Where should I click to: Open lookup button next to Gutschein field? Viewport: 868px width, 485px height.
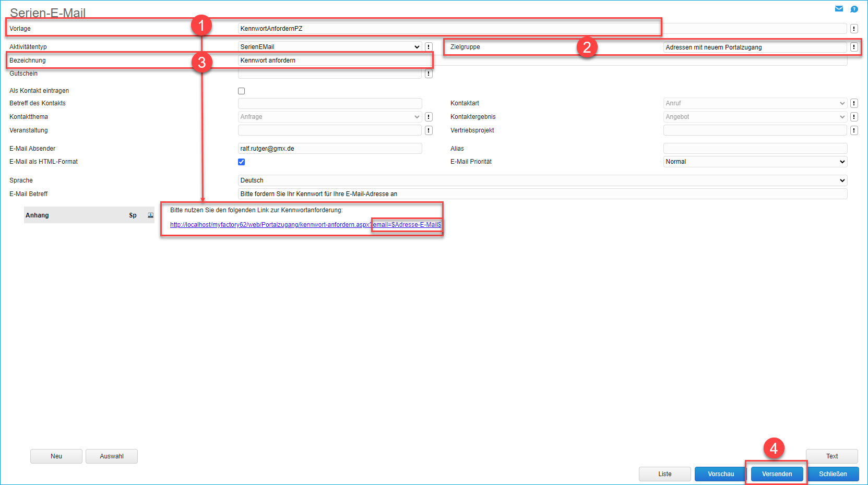point(429,74)
